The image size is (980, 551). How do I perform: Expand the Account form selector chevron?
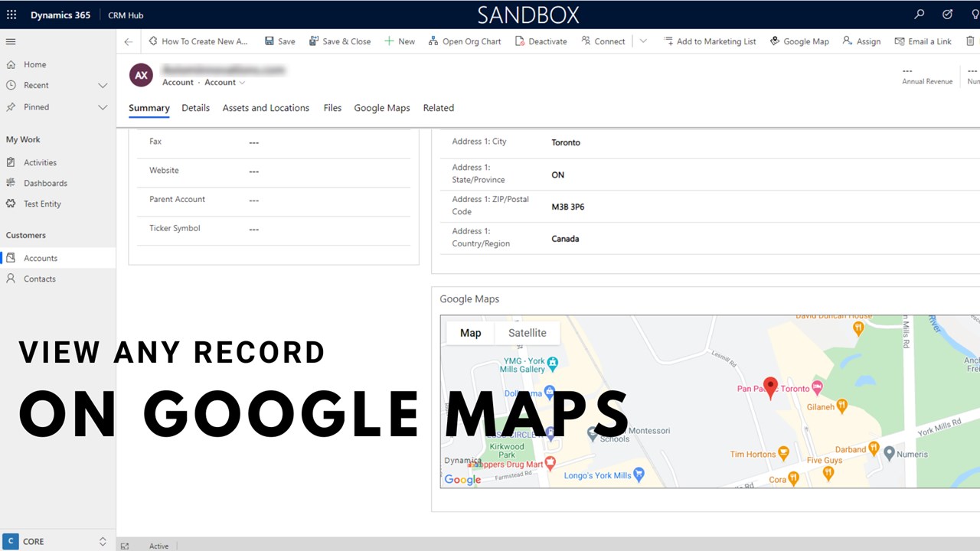(x=243, y=83)
